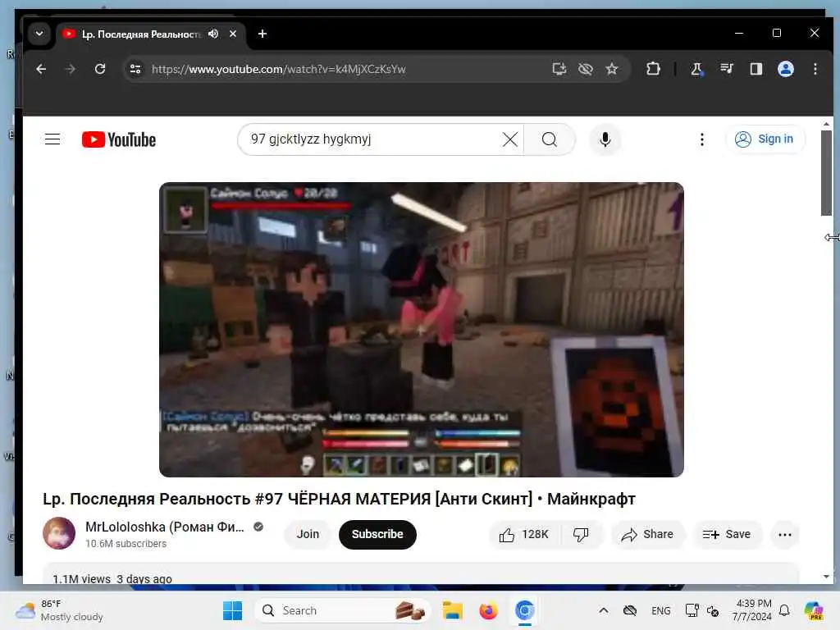This screenshot has height=630, width=840.
Task: View site information icon in address bar
Action: [135, 69]
